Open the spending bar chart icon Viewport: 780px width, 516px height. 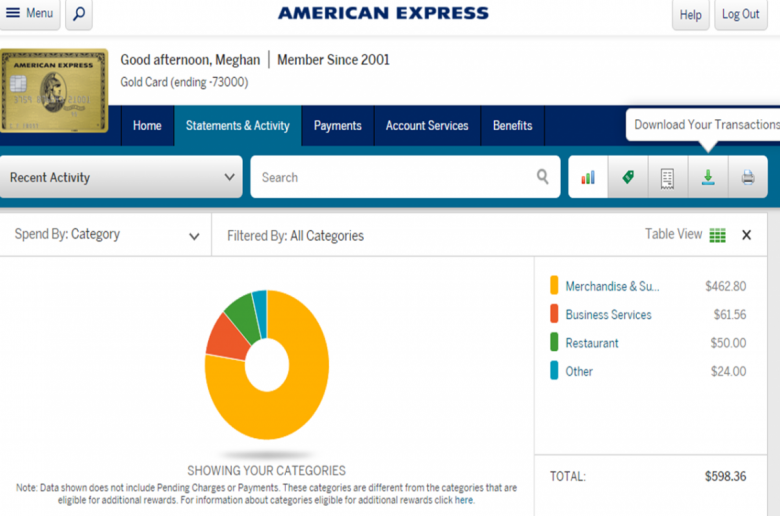[x=588, y=177]
